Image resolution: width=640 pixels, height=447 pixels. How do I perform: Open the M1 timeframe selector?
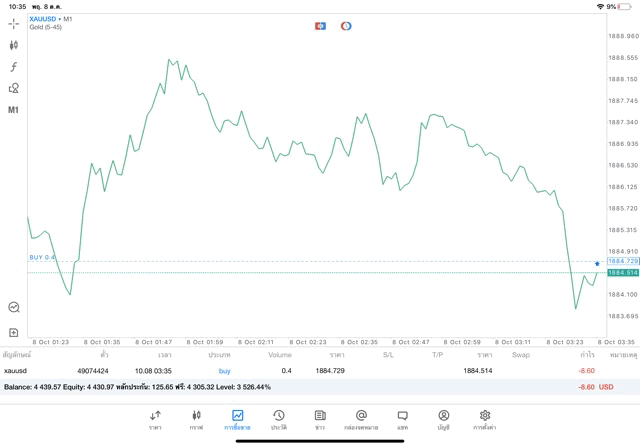(14, 110)
